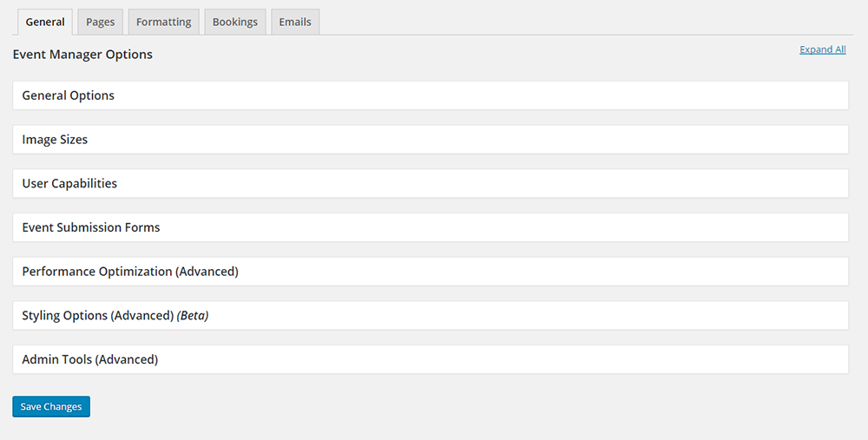Show all sections via Expand All

823,49
